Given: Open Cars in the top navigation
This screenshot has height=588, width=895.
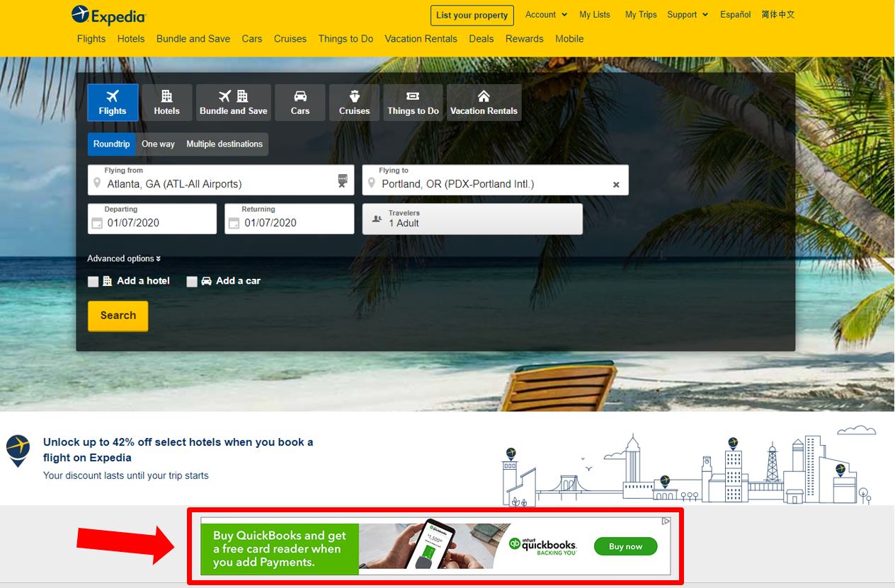Looking at the screenshot, I should point(252,39).
